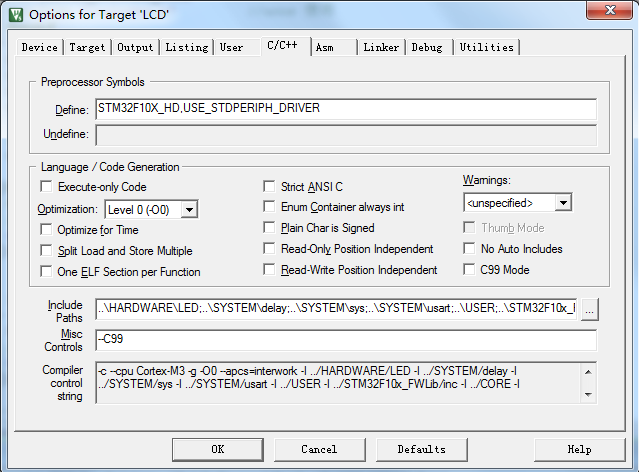Click the Include Paths text field
The height and width of the screenshot is (472, 639).
pos(336,309)
